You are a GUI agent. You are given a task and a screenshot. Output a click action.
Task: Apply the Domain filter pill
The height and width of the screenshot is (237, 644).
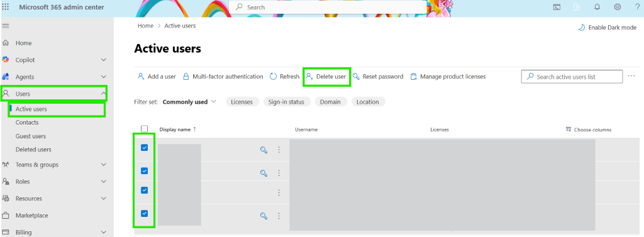[x=331, y=102]
